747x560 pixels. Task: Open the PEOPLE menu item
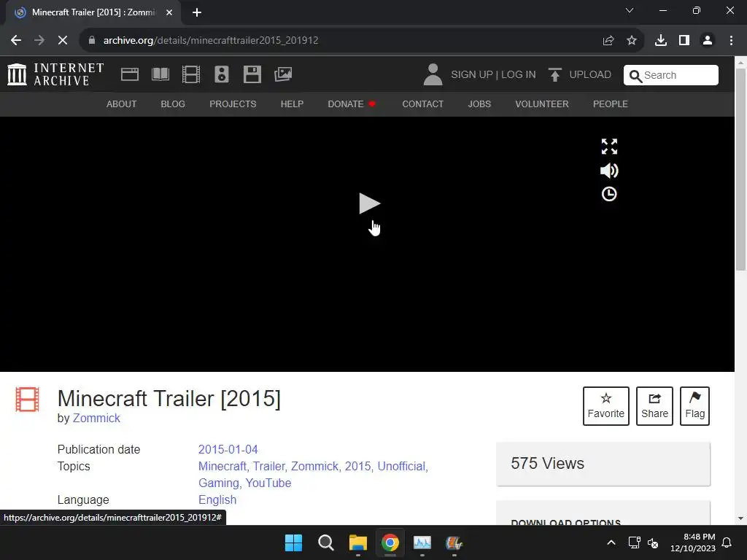coord(611,104)
